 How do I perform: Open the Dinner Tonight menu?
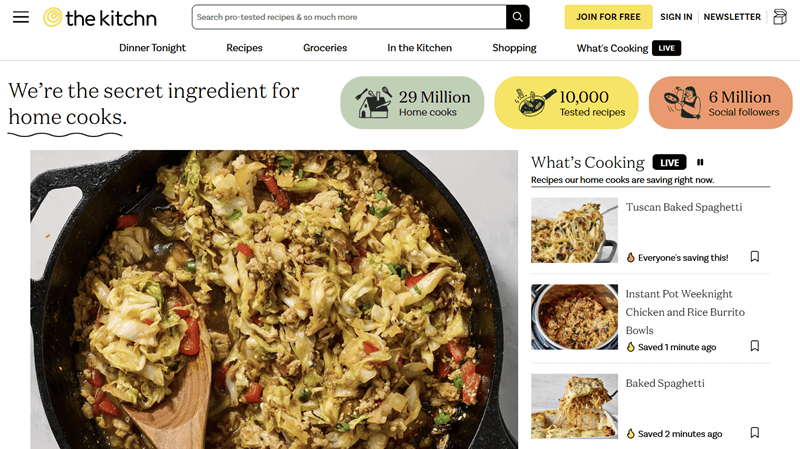(152, 48)
